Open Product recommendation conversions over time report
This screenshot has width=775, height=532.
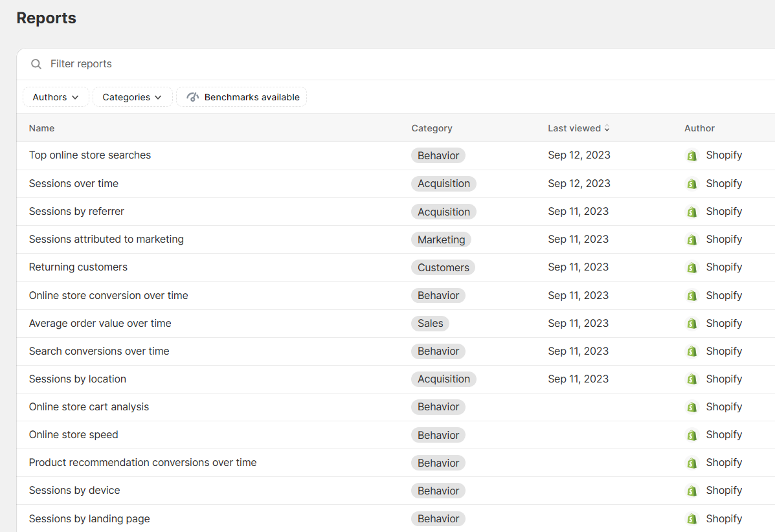coord(143,463)
